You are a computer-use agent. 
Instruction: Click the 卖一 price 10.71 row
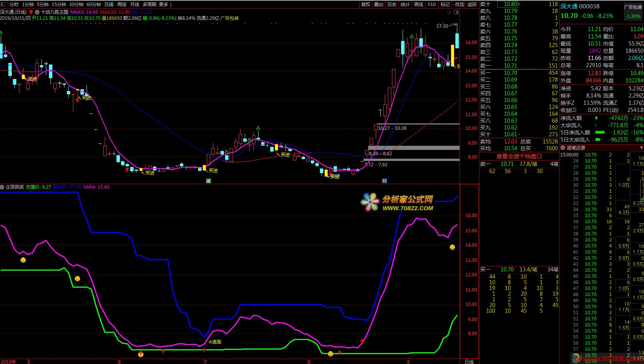pos(519,65)
